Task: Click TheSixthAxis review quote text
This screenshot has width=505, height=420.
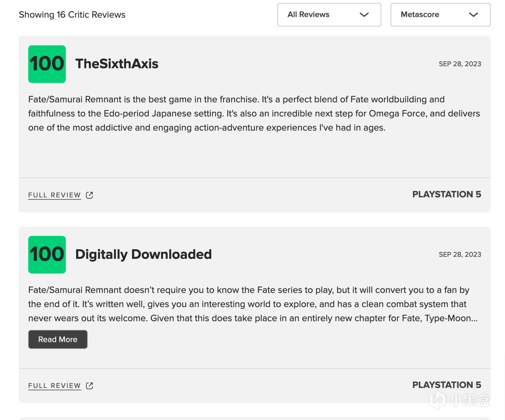Action: click(254, 113)
